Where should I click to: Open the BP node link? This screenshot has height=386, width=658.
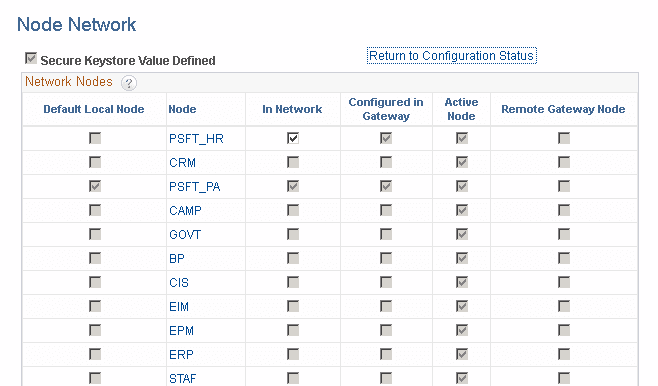[x=177, y=258]
